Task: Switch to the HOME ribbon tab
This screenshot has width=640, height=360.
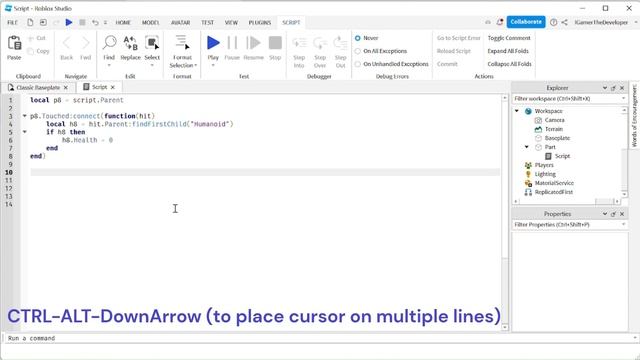Action: tap(123, 22)
